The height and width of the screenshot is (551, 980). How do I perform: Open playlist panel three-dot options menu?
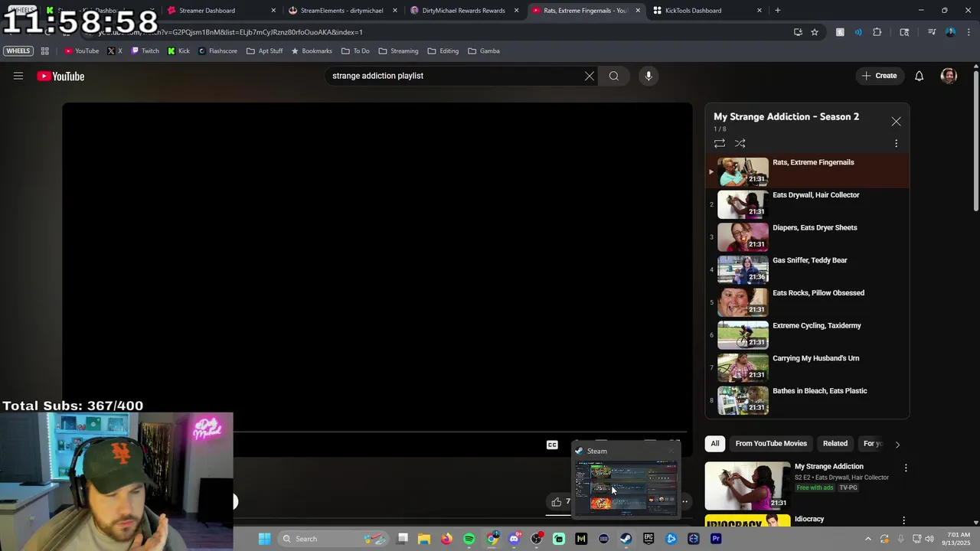point(896,143)
